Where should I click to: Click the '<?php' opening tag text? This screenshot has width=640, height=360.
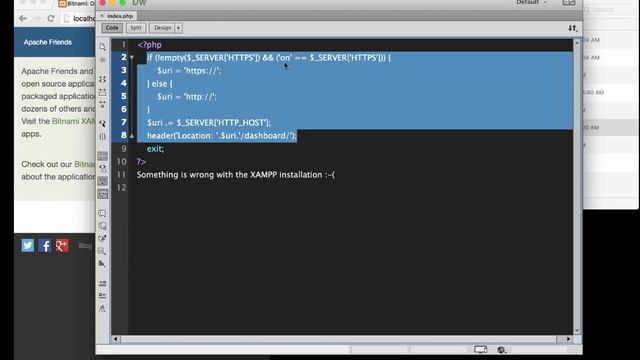pyautogui.click(x=149, y=45)
